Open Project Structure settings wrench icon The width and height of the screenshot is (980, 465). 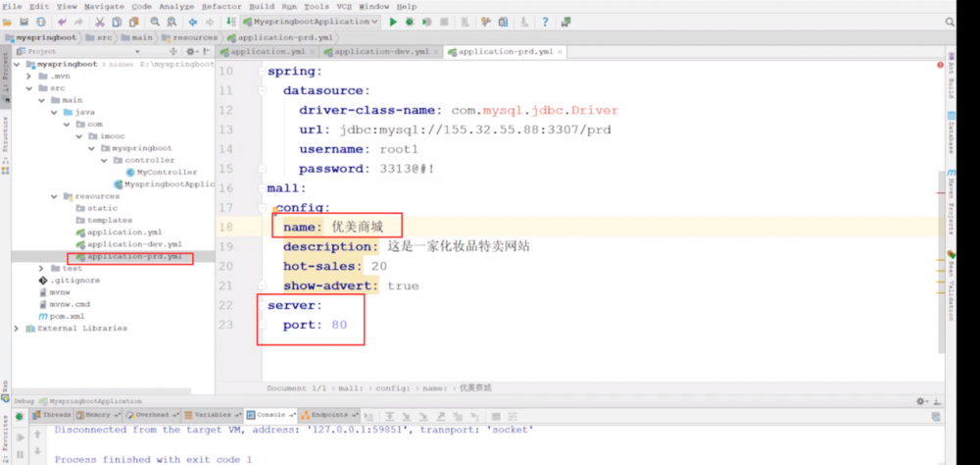[486, 22]
